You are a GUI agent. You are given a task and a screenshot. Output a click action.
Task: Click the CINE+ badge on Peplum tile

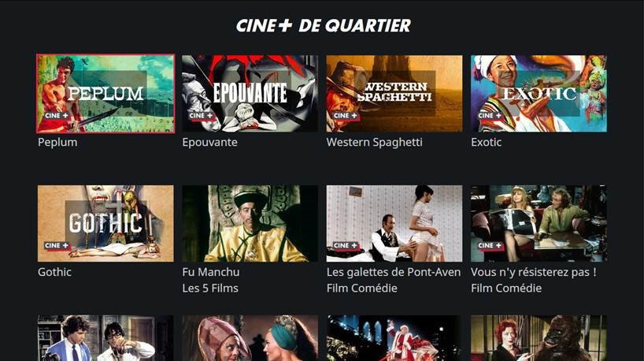pos(57,116)
